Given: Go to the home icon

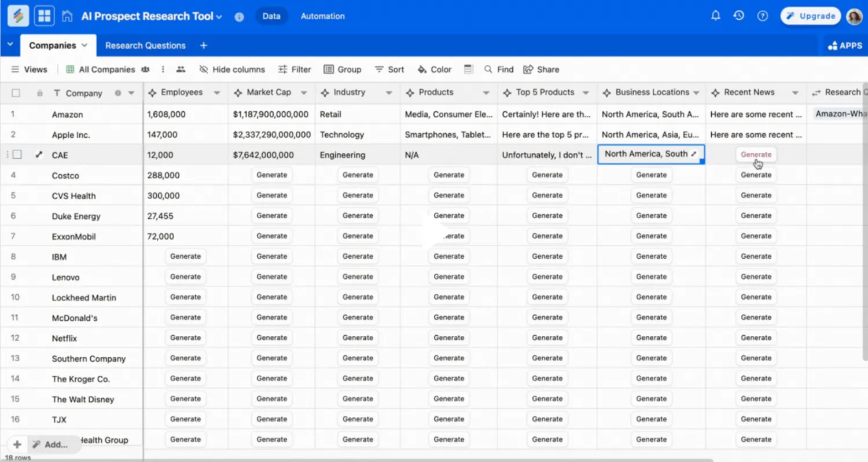Looking at the screenshot, I should tap(67, 16).
